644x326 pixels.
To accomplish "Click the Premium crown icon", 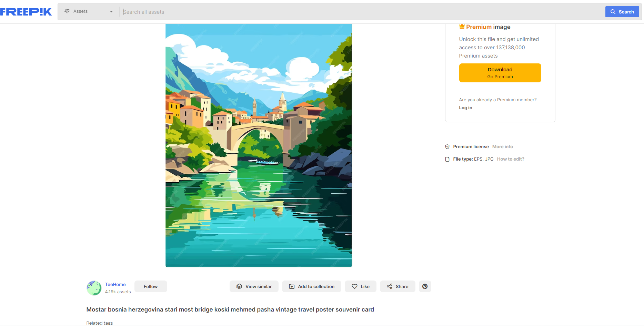I will coord(462,27).
